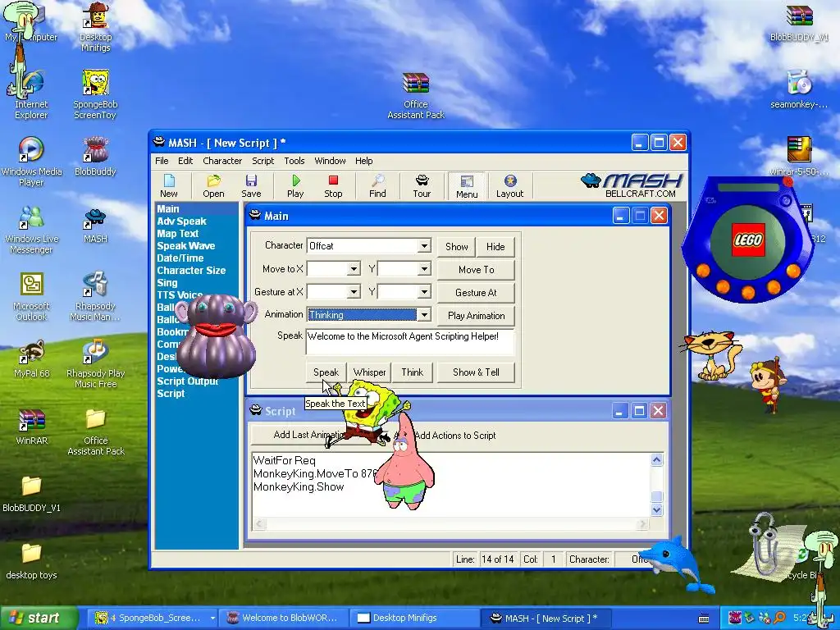
Task: Select the Windows Media Player desktop icon
Action: pos(31,162)
